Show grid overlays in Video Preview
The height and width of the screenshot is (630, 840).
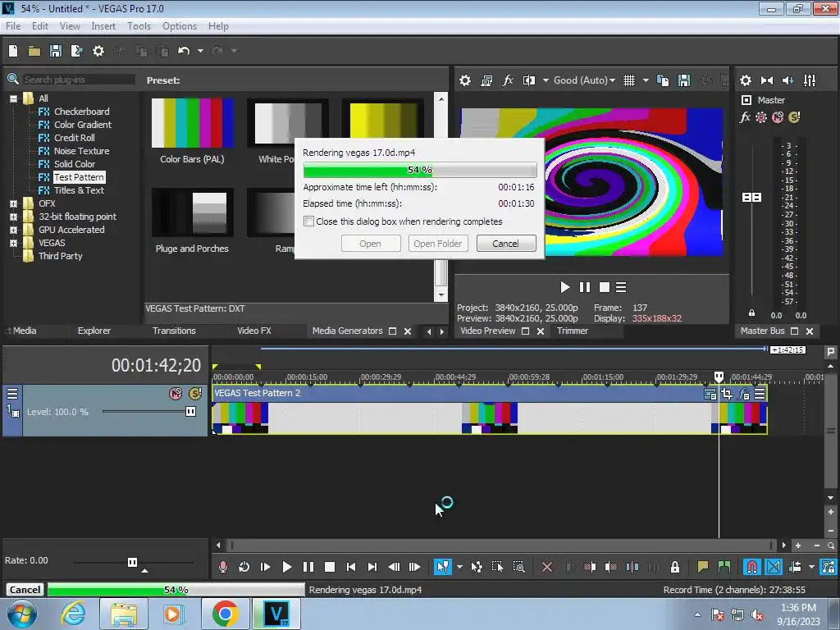coord(629,80)
